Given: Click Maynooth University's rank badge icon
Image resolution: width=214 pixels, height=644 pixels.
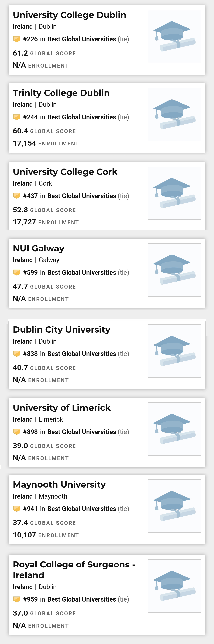Looking at the screenshot, I should (16, 508).
